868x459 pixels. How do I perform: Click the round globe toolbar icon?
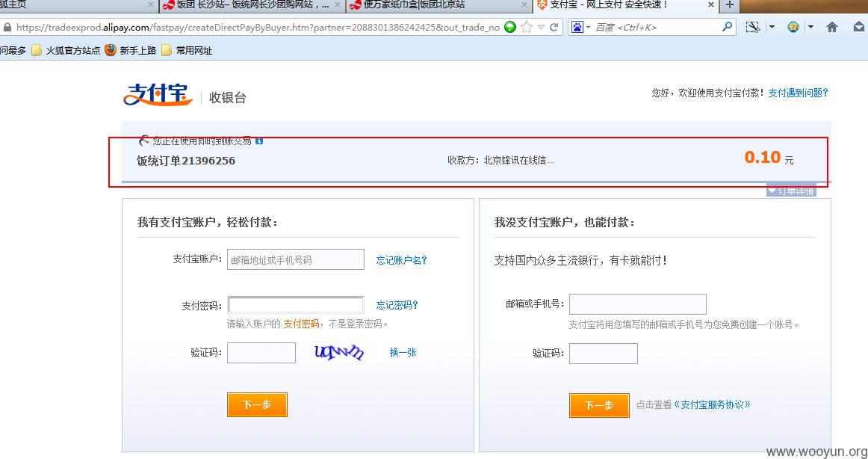(x=793, y=27)
